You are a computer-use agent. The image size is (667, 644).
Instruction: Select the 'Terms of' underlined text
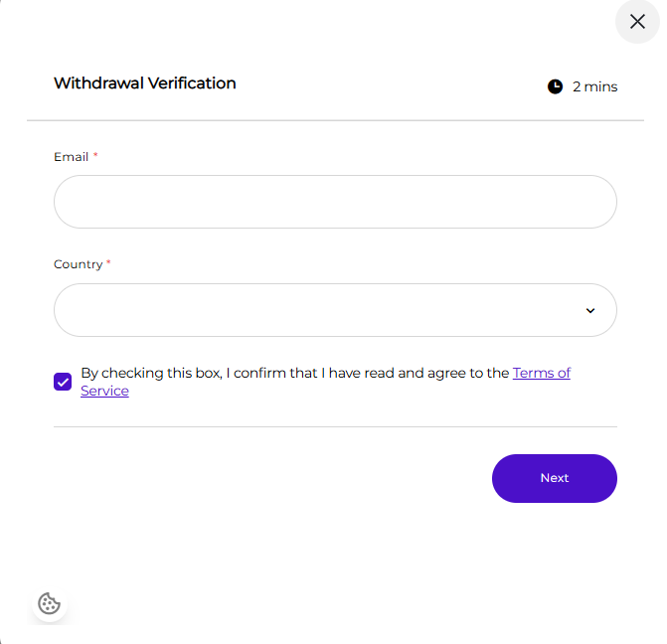click(x=542, y=373)
